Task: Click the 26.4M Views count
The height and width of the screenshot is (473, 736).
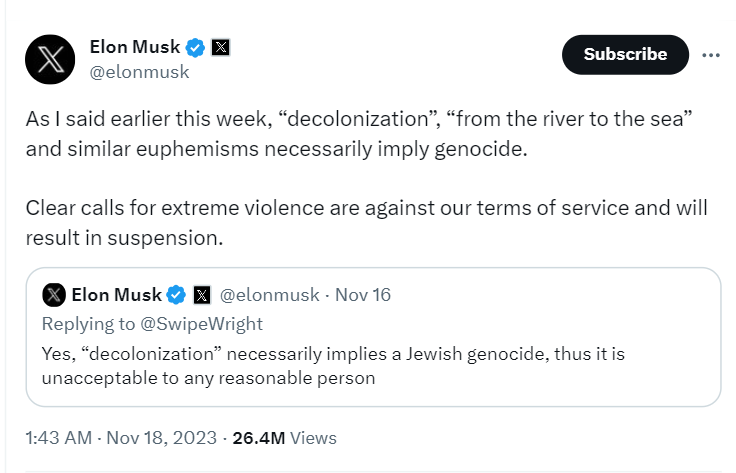Action: click(284, 438)
